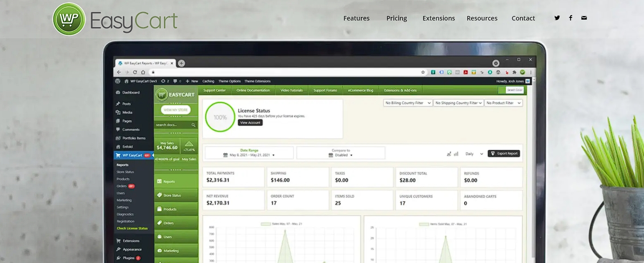
Task: Open the Support Center tab
Action: pyautogui.click(x=215, y=90)
